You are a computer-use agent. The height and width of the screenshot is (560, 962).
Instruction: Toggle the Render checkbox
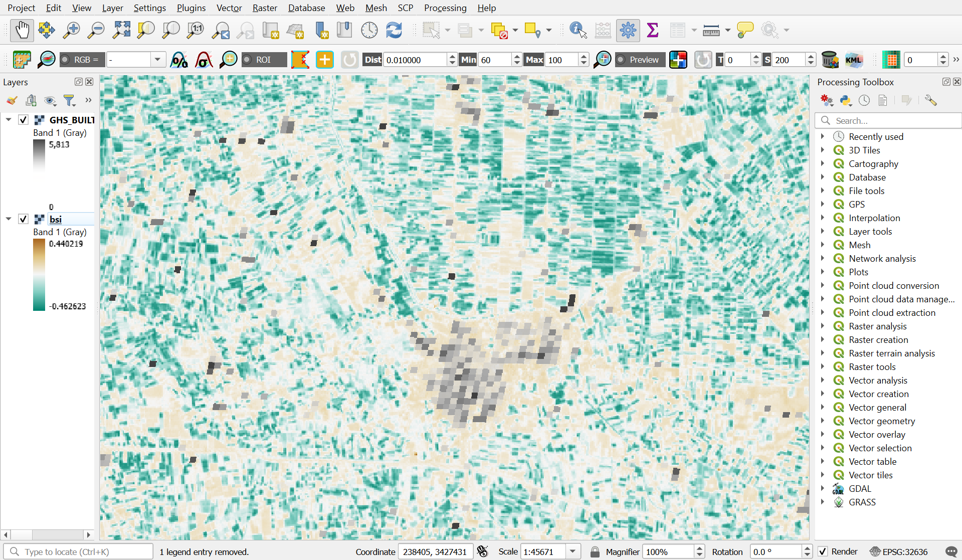tap(823, 551)
